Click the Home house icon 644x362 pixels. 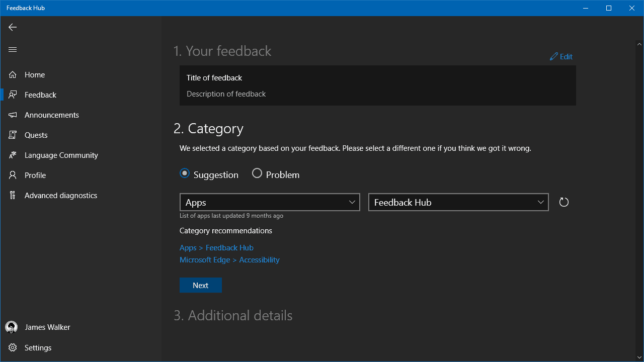point(13,74)
